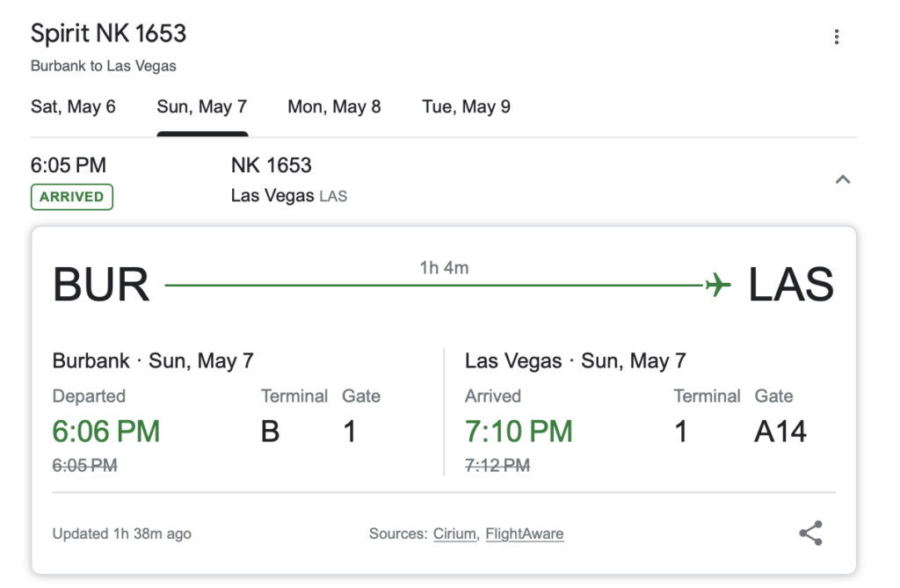Select the Sun, May 7 date tab
900x588 pixels.
click(202, 106)
